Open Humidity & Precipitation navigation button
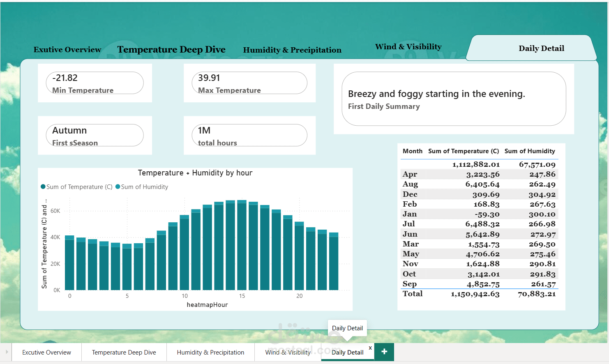609x364 pixels. (x=292, y=50)
